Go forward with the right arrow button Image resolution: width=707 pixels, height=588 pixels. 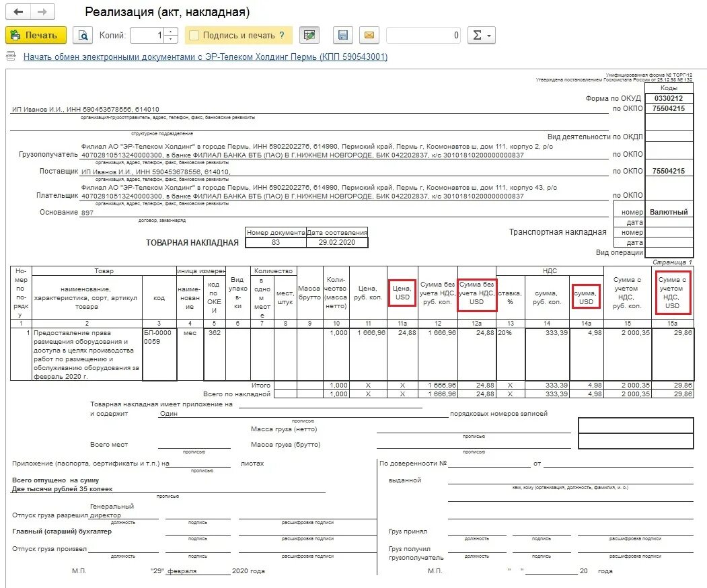pos(42,11)
